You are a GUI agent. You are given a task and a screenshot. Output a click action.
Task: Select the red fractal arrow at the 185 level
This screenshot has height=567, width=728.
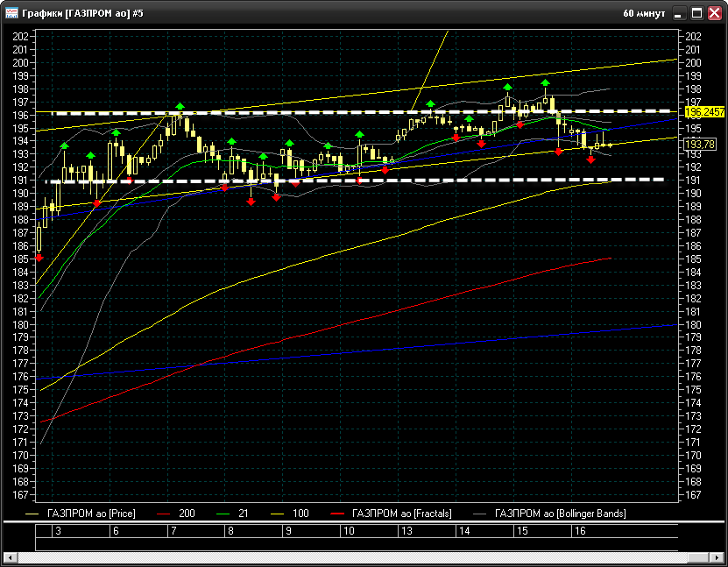[39, 258]
